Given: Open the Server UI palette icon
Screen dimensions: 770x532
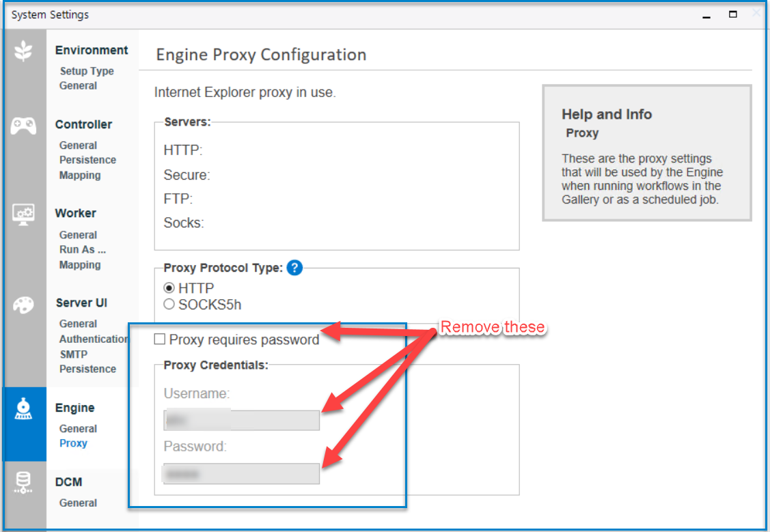Looking at the screenshot, I should (25, 305).
